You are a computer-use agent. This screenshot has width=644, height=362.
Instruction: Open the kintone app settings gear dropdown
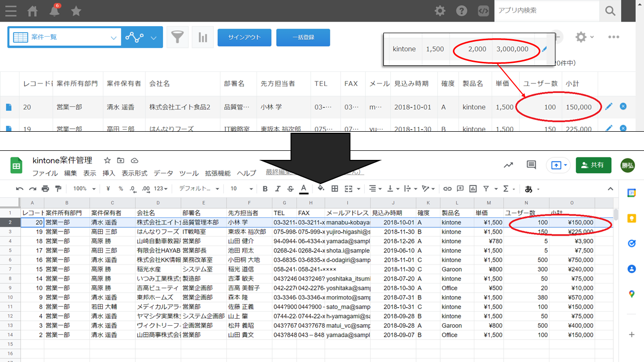(585, 37)
